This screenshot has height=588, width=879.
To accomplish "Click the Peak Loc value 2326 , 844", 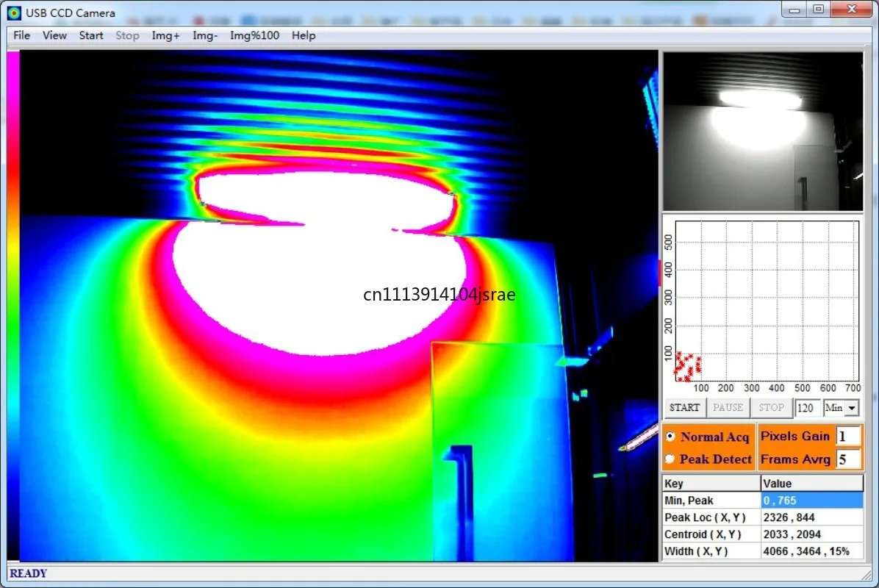I will point(811,517).
